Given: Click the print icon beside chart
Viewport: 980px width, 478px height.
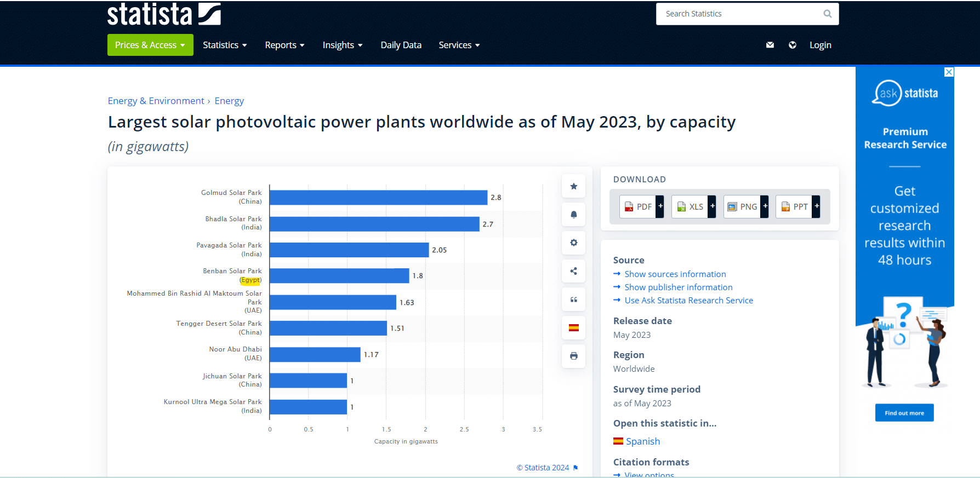Looking at the screenshot, I should pyautogui.click(x=573, y=356).
